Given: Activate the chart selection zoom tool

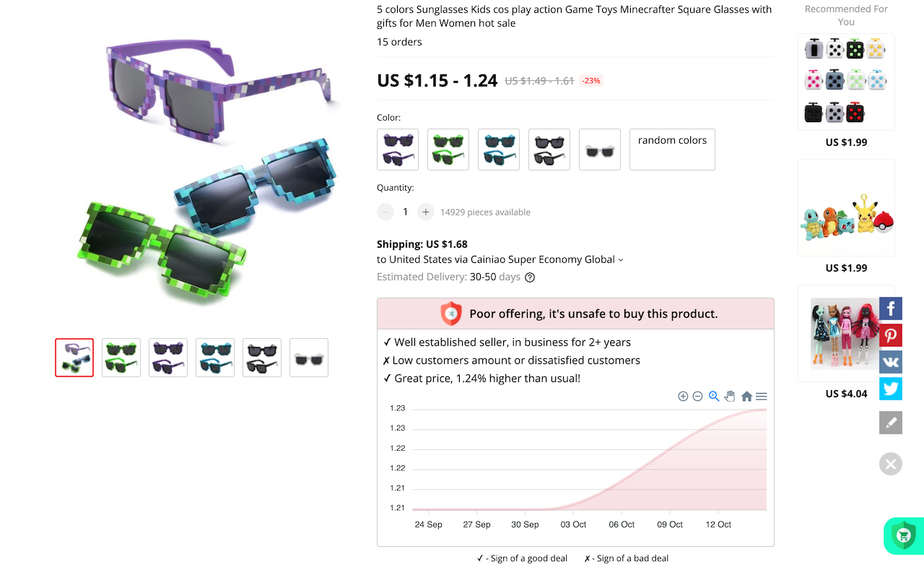Looking at the screenshot, I should (x=714, y=396).
